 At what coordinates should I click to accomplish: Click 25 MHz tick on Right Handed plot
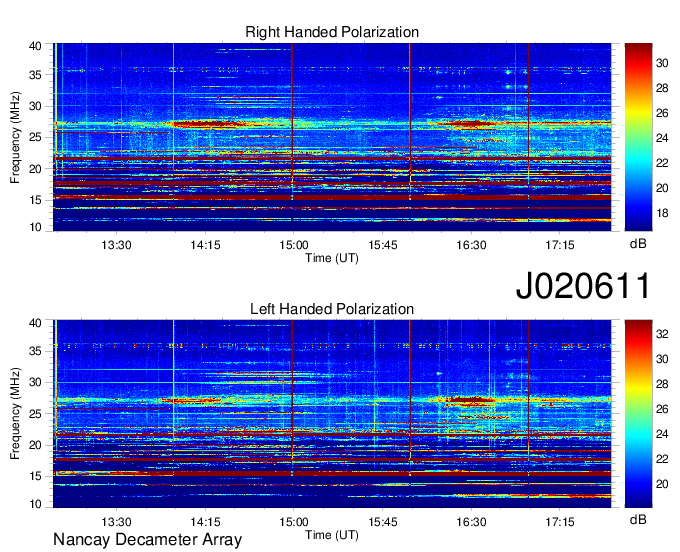pos(35,137)
